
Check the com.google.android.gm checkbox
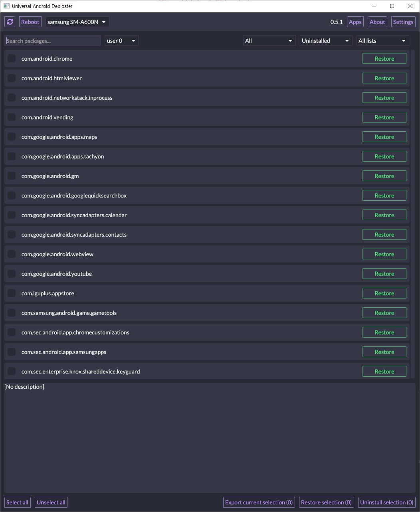point(12,176)
